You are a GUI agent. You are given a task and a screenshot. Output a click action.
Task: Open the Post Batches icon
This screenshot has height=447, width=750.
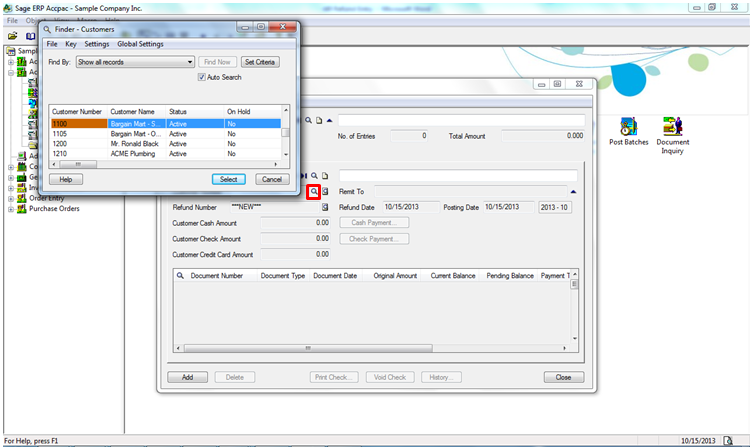coord(628,127)
